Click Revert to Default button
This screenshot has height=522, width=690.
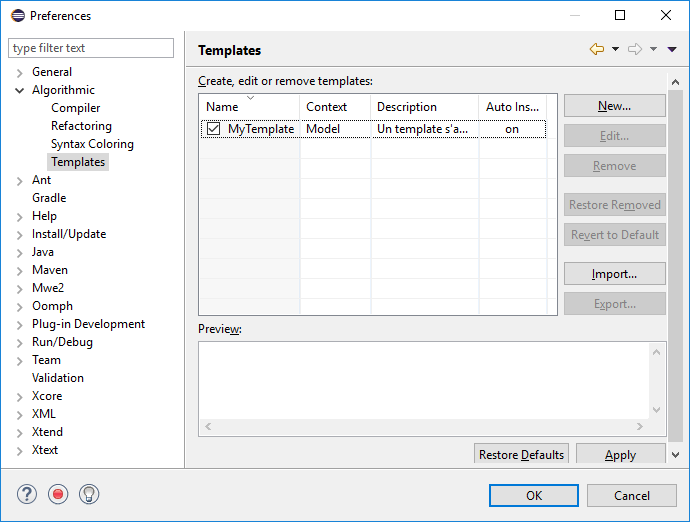pos(614,235)
